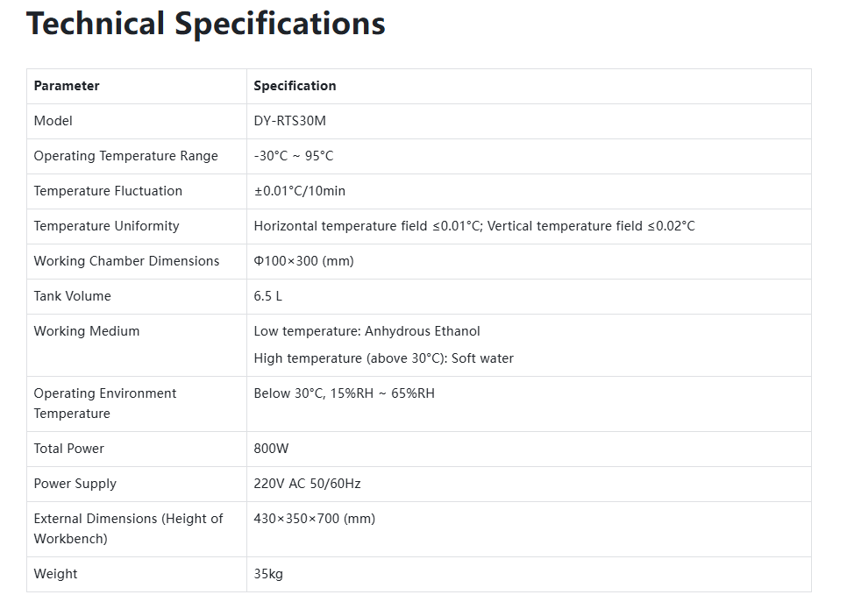Image resolution: width=847 pixels, height=616 pixels.
Task: Select the Specification column header
Action: 295,86
